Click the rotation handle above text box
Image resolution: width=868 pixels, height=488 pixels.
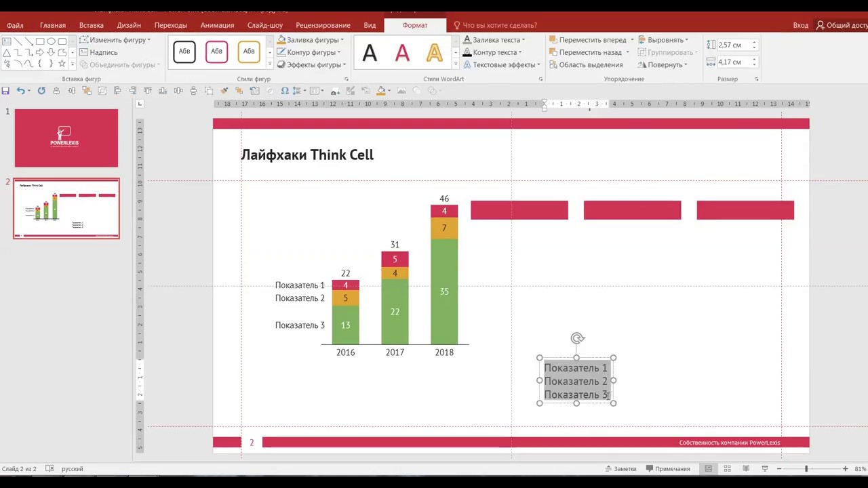577,338
